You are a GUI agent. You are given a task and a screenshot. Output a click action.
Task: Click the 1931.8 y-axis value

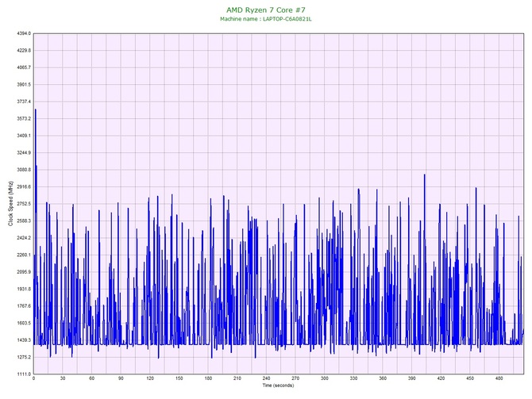(x=24, y=290)
